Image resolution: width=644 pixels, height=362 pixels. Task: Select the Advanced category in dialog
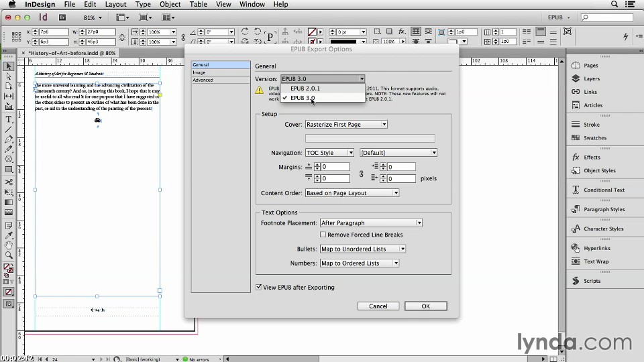click(x=221, y=80)
